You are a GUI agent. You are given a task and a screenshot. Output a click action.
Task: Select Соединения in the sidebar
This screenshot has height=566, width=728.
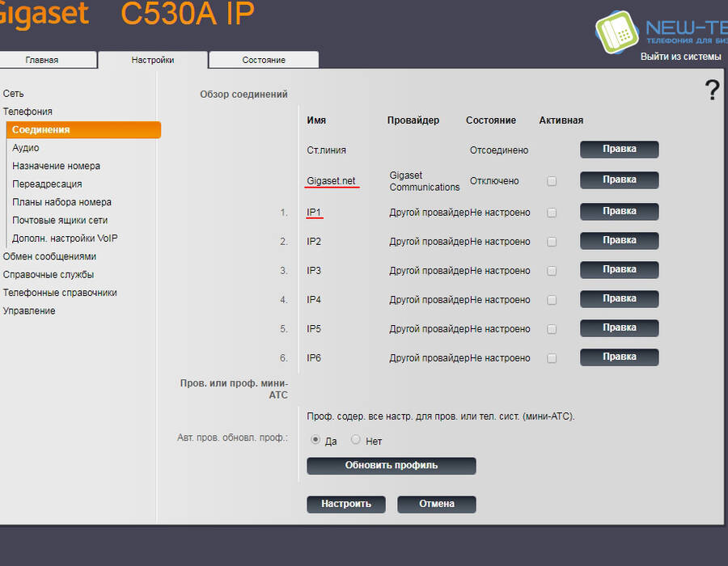tap(83, 130)
